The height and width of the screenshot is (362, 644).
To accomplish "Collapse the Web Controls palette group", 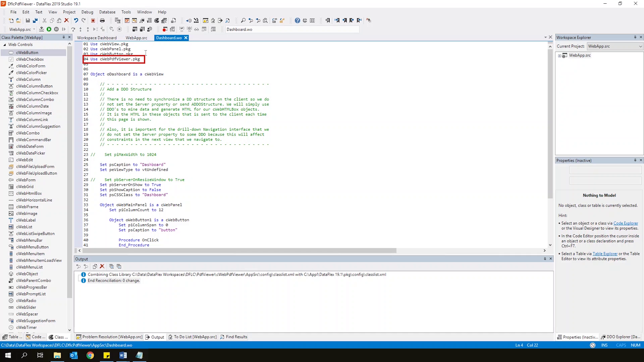I will point(5,45).
